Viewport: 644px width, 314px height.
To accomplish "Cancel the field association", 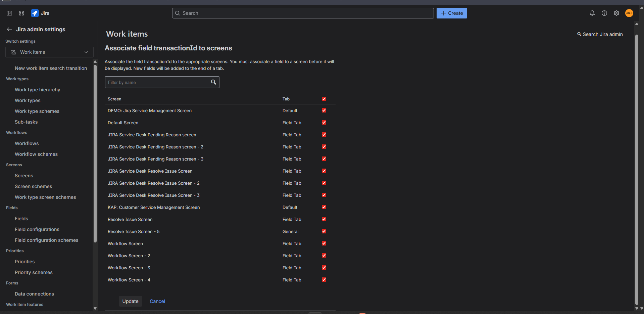I will click(x=157, y=301).
